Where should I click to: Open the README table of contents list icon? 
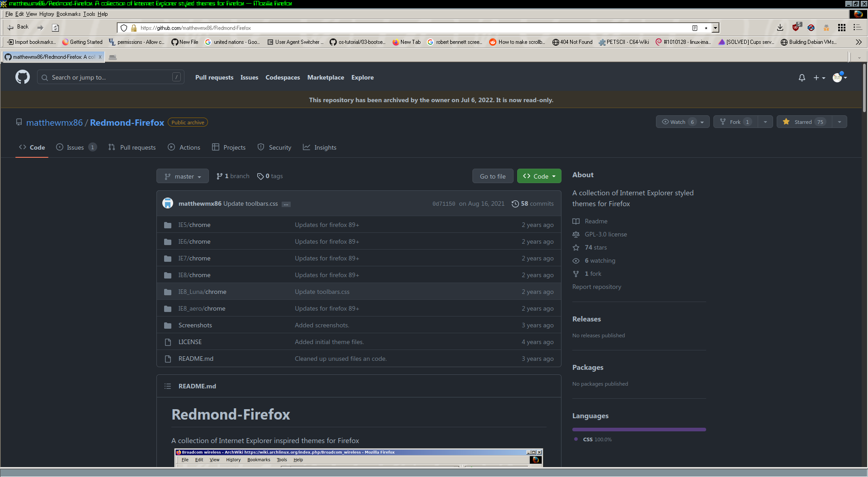click(x=167, y=386)
